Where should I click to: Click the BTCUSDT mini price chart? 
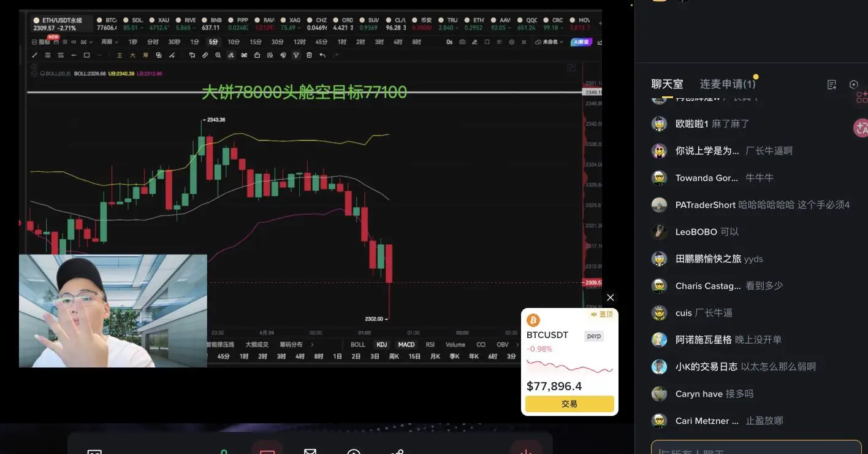pyautogui.click(x=569, y=367)
